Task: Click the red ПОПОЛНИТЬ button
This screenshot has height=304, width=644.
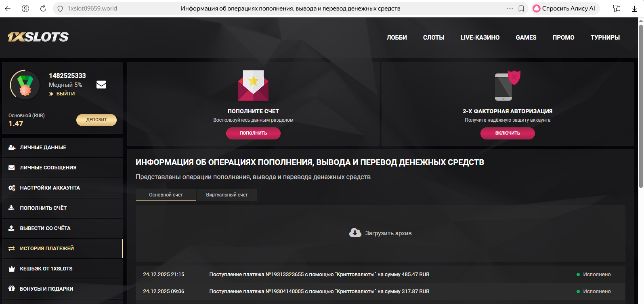Action: click(x=253, y=133)
